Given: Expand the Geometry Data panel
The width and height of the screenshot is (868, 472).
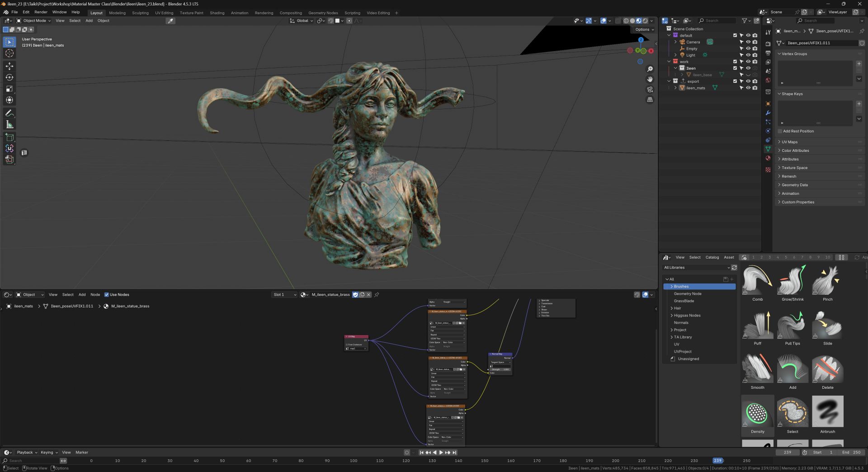Looking at the screenshot, I should pyautogui.click(x=794, y=185).
